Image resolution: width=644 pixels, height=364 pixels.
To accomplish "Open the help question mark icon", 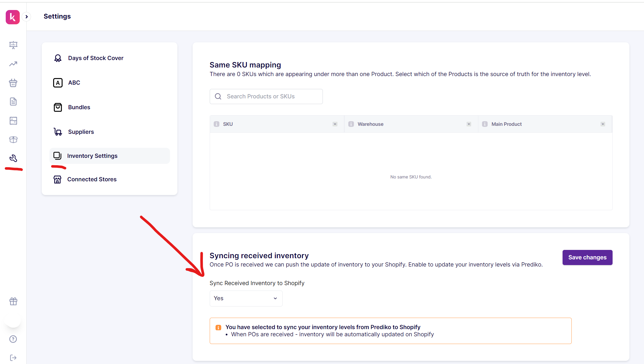I will (x=13, y=339).
